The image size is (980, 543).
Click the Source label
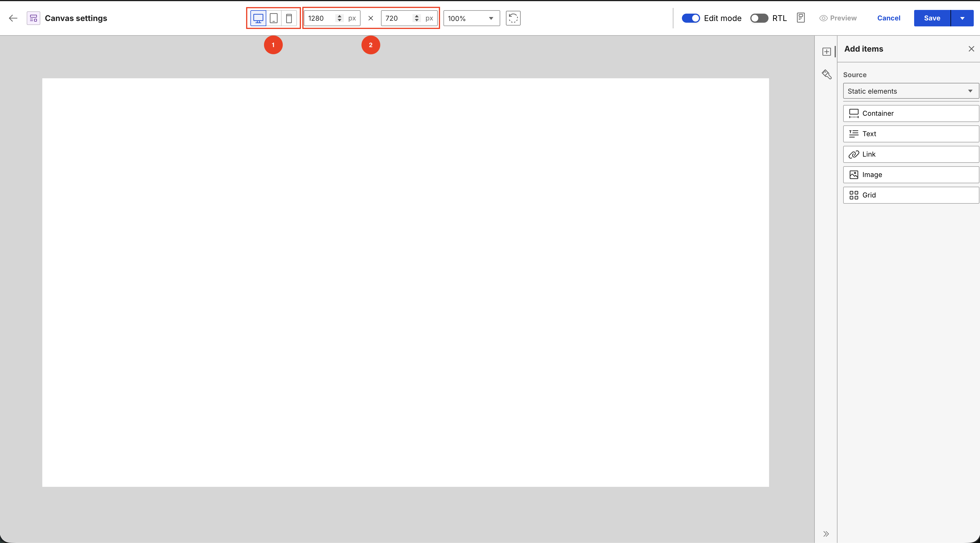click(x=855, y=75)
